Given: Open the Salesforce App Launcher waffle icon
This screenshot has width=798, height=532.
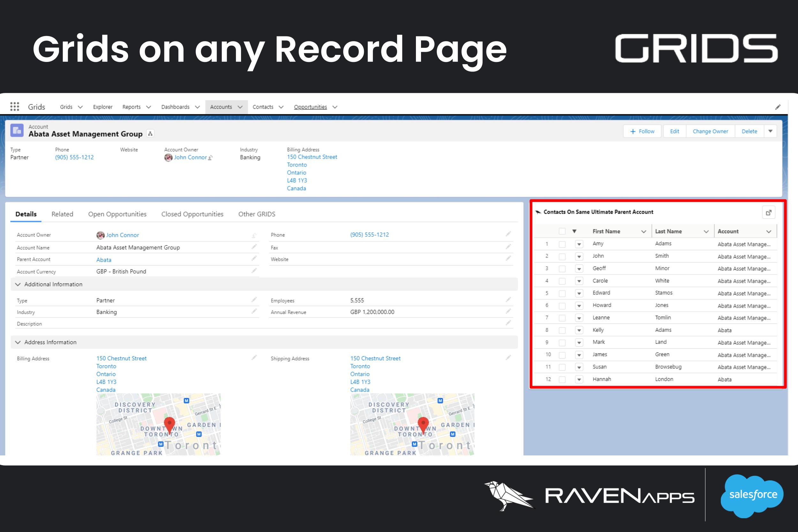Looking at the screenshot, I should click(14, 107).
